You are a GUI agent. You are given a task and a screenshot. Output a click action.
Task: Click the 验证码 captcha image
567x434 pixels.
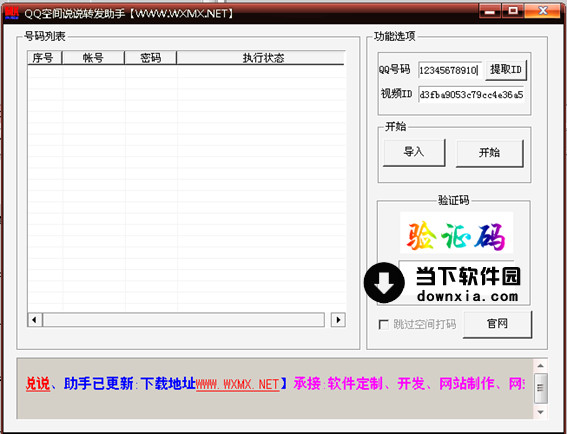456,233
